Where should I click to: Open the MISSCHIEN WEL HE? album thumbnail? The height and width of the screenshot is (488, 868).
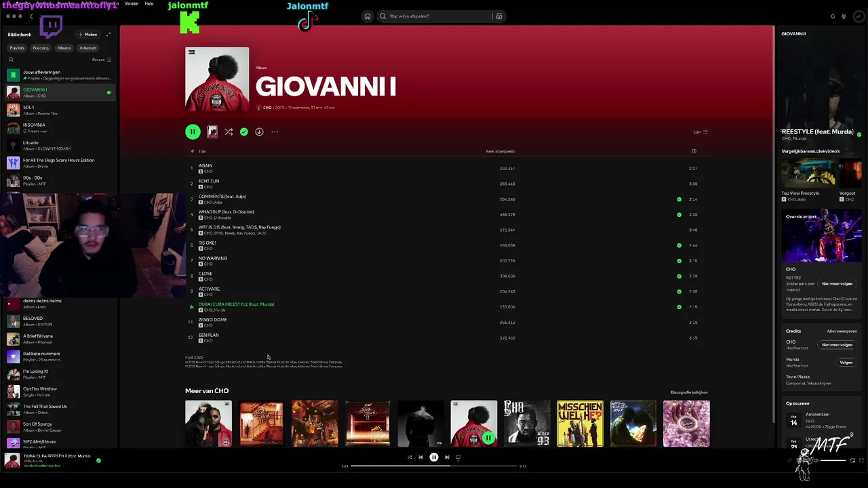(x=580, y=424)
